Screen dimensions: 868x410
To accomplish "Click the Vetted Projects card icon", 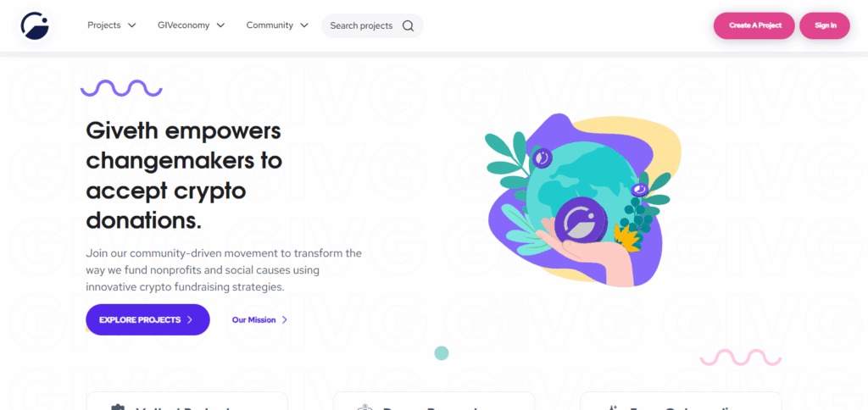I will pos(117,407).
